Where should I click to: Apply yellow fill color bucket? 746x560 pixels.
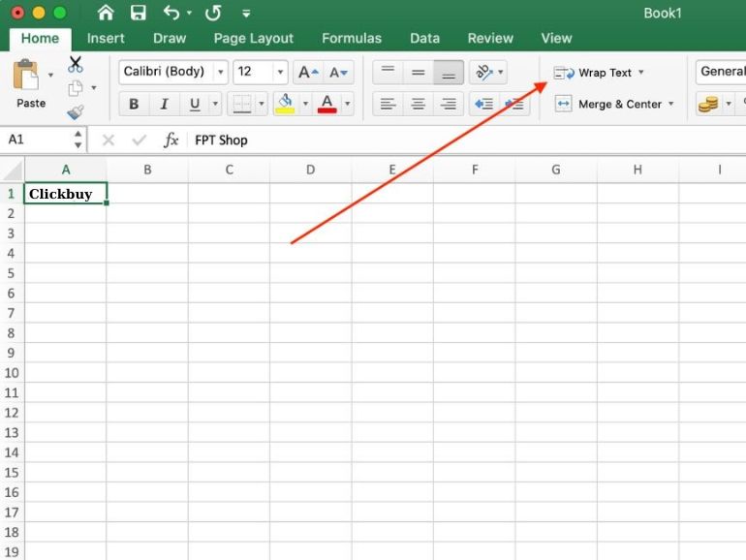click(x=285, y=104)
